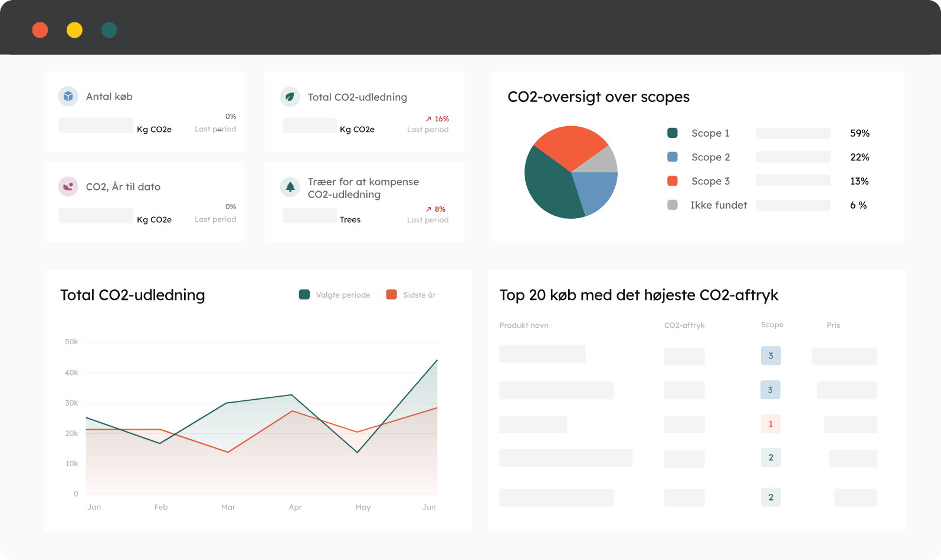Select the Ikke fundet grey legend swatch
This screenshot has height=560, width=941.
[673, 205]
